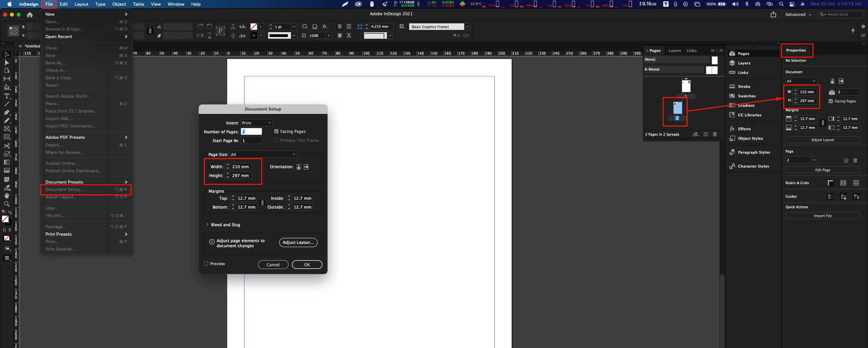The height and width of the screenshot is (348, 868).
Task: Toggle Facing Pages in Document Setup dialog
Action: coord(276,131)
